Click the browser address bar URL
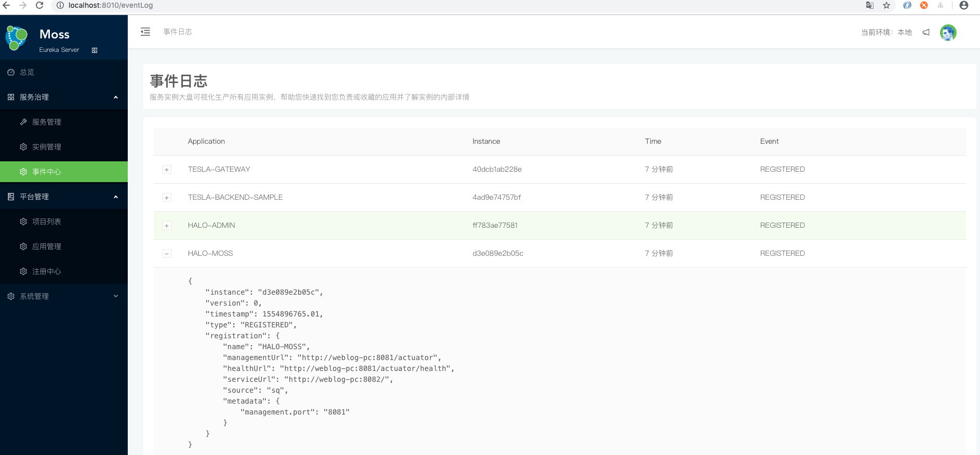 coord(111,5)
